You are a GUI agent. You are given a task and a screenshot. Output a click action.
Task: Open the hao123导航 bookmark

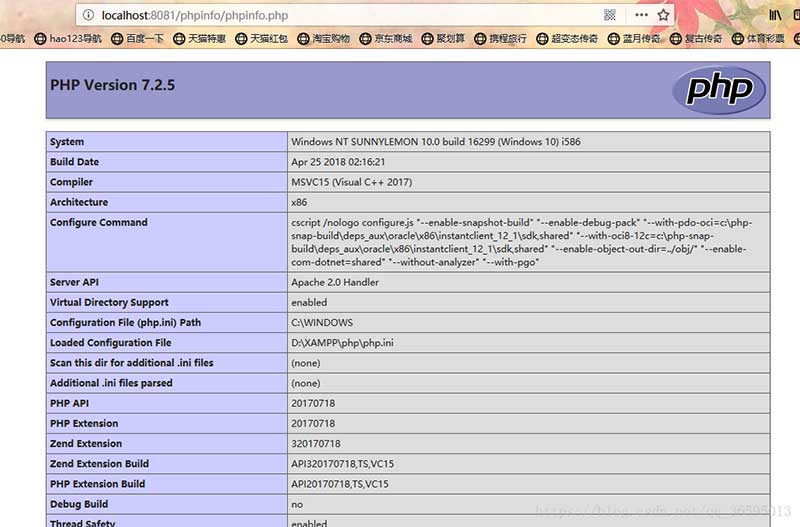click(x=68, y=38)
